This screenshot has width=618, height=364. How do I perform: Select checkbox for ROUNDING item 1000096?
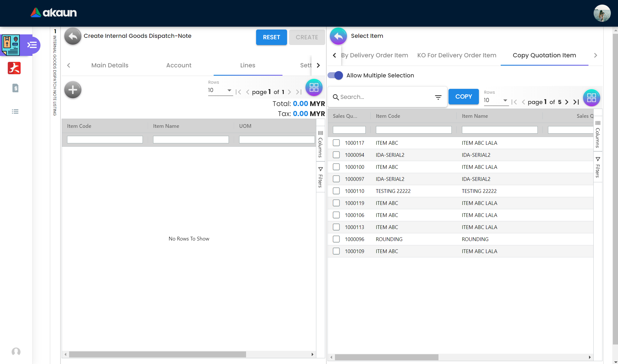[336, 239]
